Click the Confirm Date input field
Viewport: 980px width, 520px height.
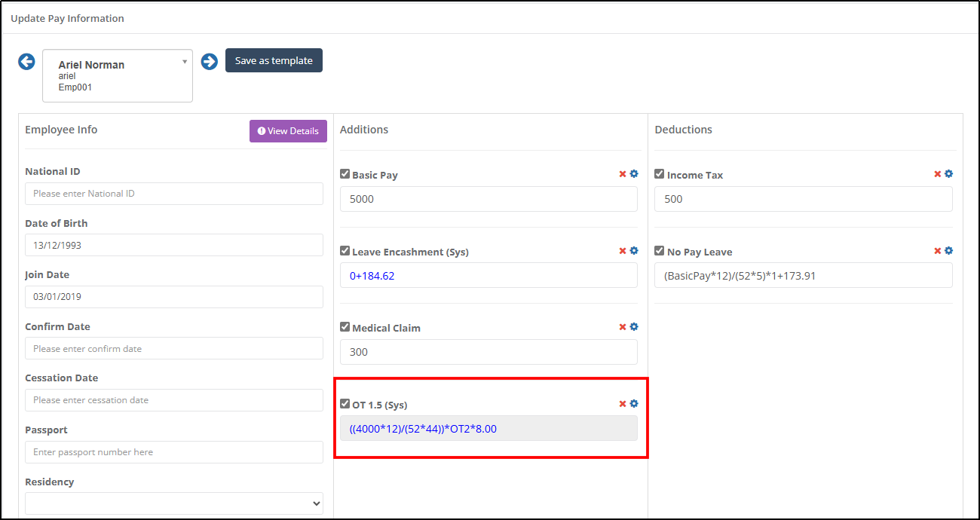point(174,348)
